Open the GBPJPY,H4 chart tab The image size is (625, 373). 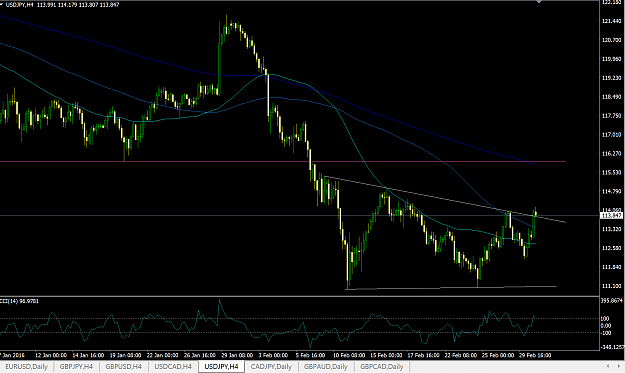point(76,366)
